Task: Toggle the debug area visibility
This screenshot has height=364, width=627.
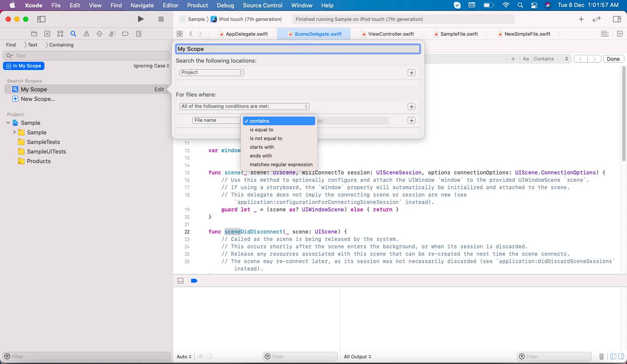Action: click(x=180, y=281)
